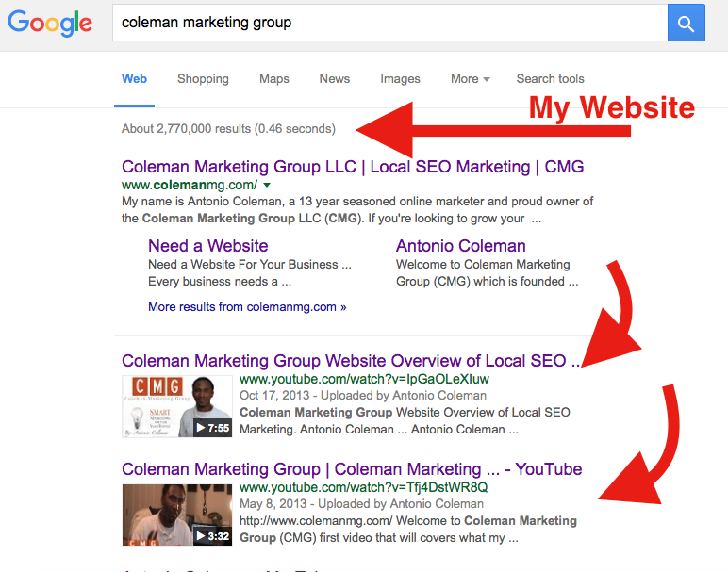Click Oct 17, 2013 upload date line

pyautogui.click(x=363, y=395)
